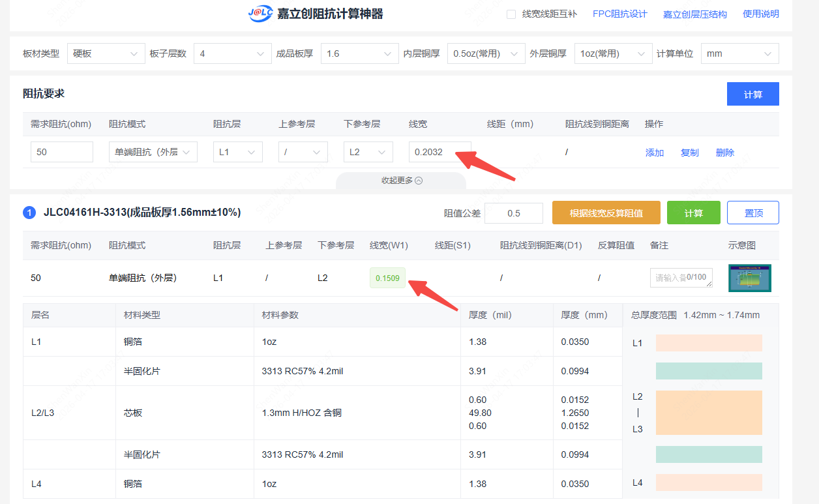The image size is (819, 504).
Task: Open the 阻抗模式 单端阻抗 dropdown
Action: 153,152
